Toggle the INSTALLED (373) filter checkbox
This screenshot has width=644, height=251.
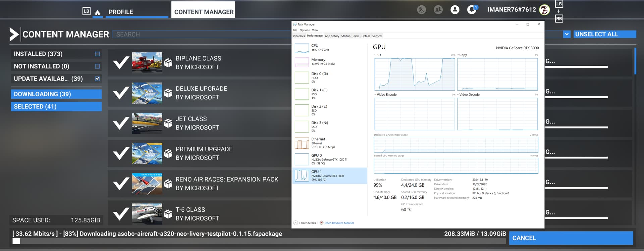click(97, 54)
